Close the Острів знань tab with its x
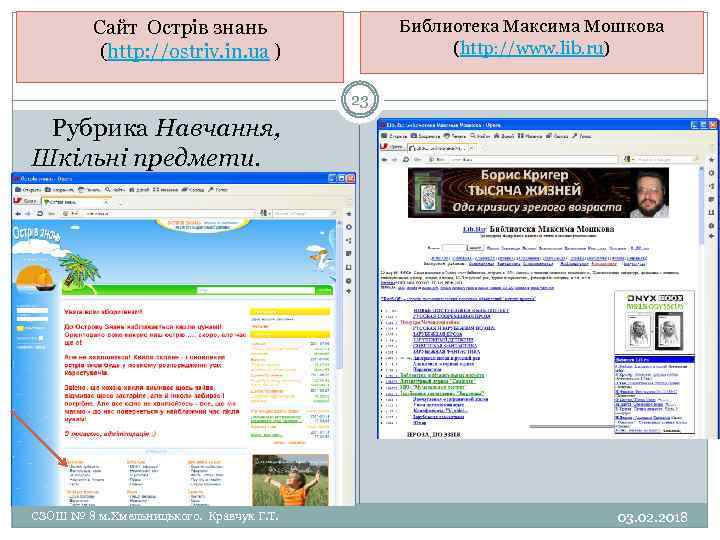Screen dimensions: 720x540 coord(107,202)
